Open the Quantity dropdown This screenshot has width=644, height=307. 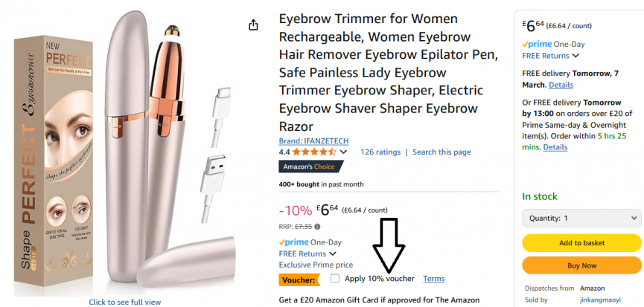click(581, 219)
